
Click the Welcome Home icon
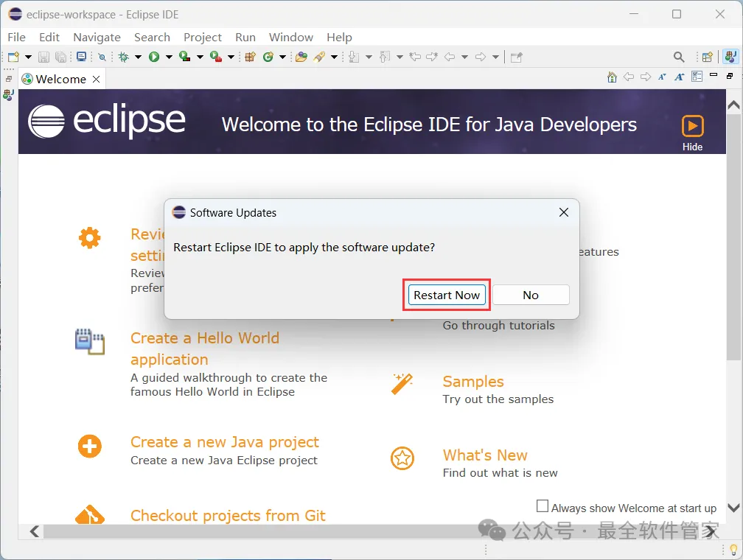(613, 77)
